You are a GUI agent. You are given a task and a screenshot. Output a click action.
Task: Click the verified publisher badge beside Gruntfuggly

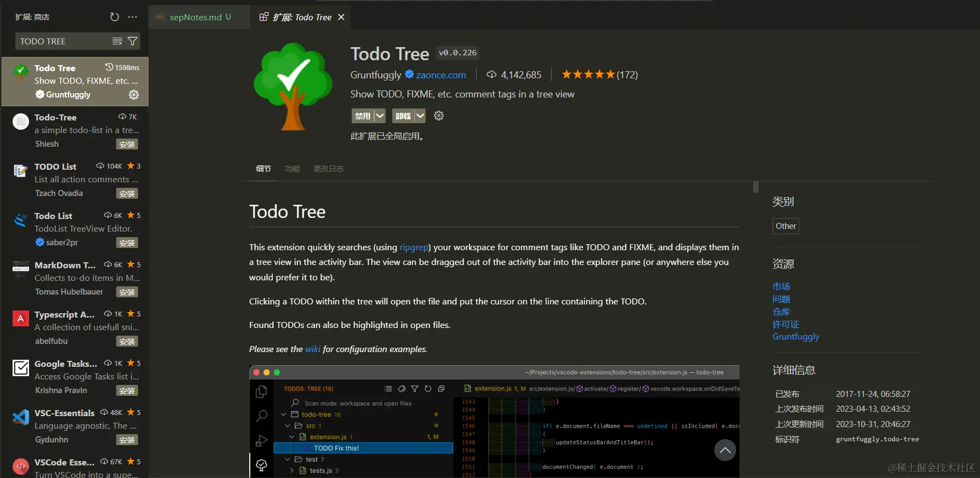pos(409,74)
